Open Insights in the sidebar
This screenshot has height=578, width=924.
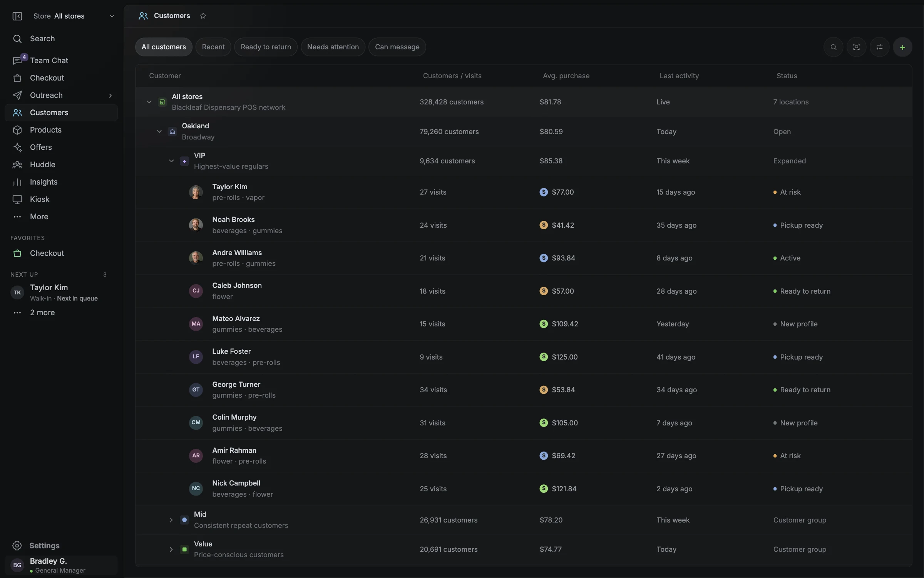[x=61, y=182]
